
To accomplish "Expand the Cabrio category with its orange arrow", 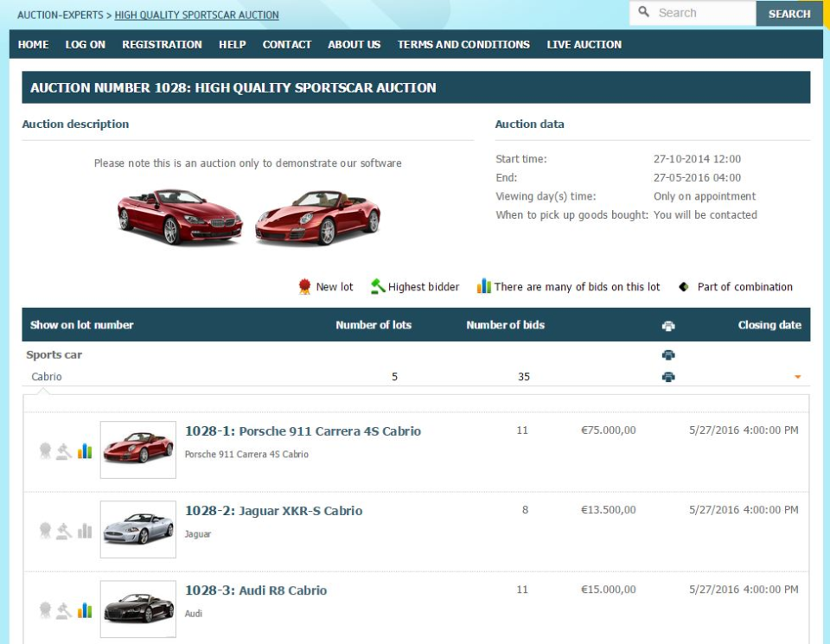I will [x=797, y=376].
